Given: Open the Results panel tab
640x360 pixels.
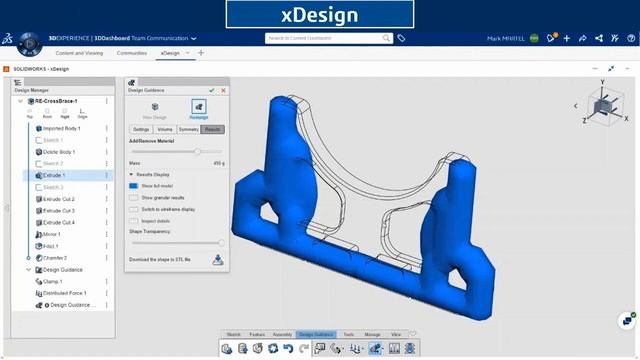Looking at the screenshot, I should (x=213, y=129).
